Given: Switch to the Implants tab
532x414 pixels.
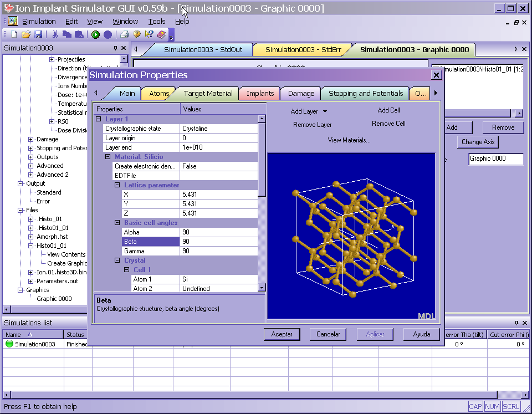Looking at the screenshot, I should (x=260, y=94).
